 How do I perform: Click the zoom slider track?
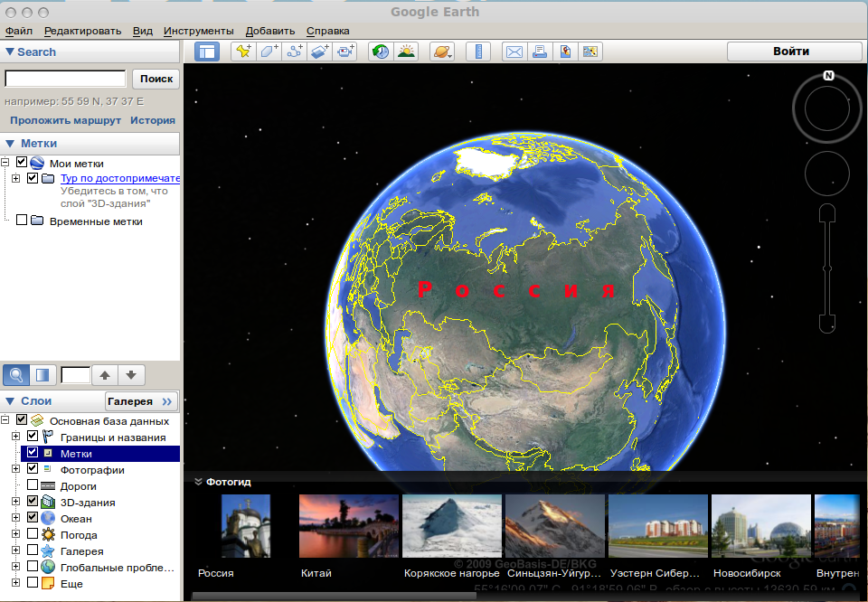[x=827, y=268]
